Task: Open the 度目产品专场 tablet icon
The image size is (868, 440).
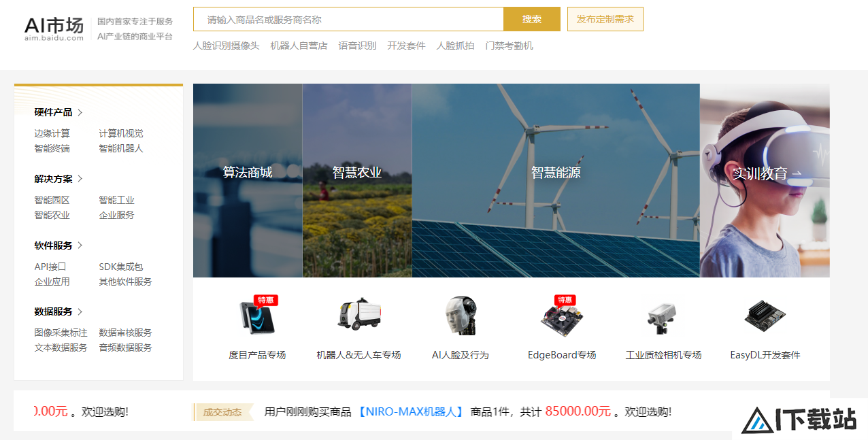Action: point(257,318)
